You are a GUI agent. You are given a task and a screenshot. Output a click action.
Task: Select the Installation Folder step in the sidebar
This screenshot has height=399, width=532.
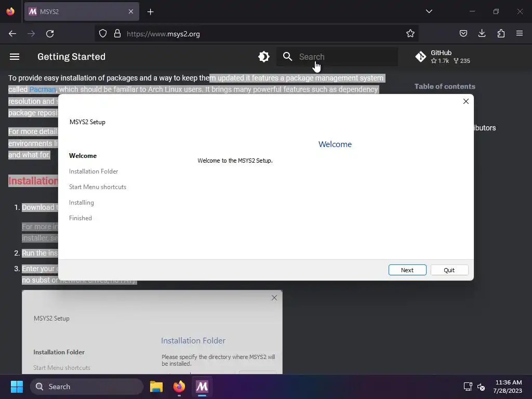click(94, 171)
